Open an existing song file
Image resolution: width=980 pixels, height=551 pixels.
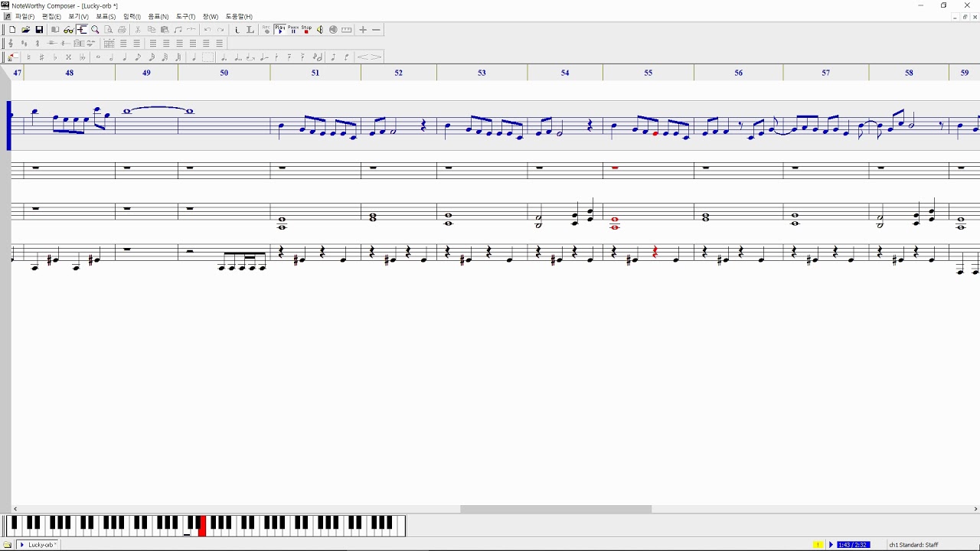tap(26, 30)
